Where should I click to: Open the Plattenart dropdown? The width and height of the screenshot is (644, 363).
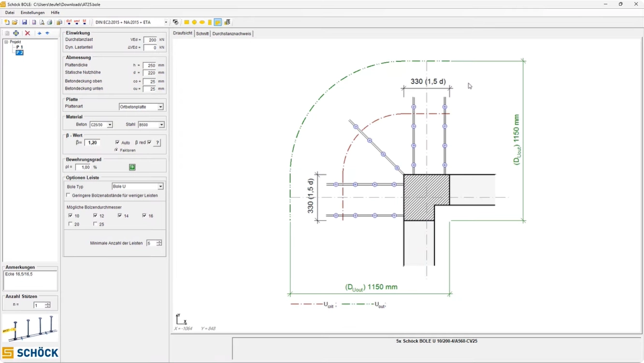coord(160,107)
